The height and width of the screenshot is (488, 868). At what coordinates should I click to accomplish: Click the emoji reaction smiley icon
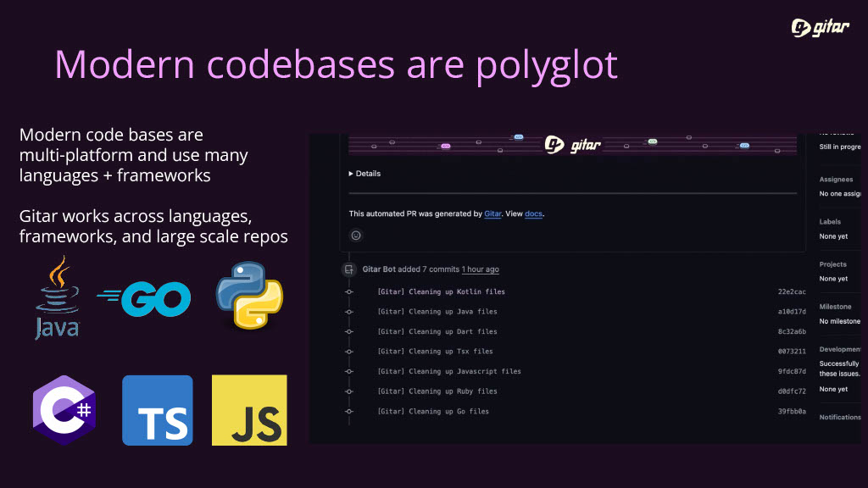point(356,236)
